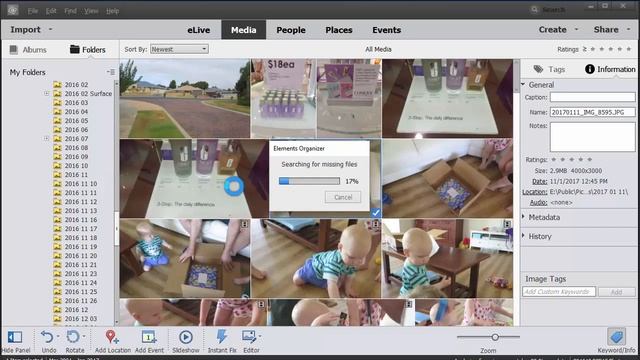The height and width of the screenshot is (360, 640).
Task: Open the Edit menu
Action: (51, 11)
